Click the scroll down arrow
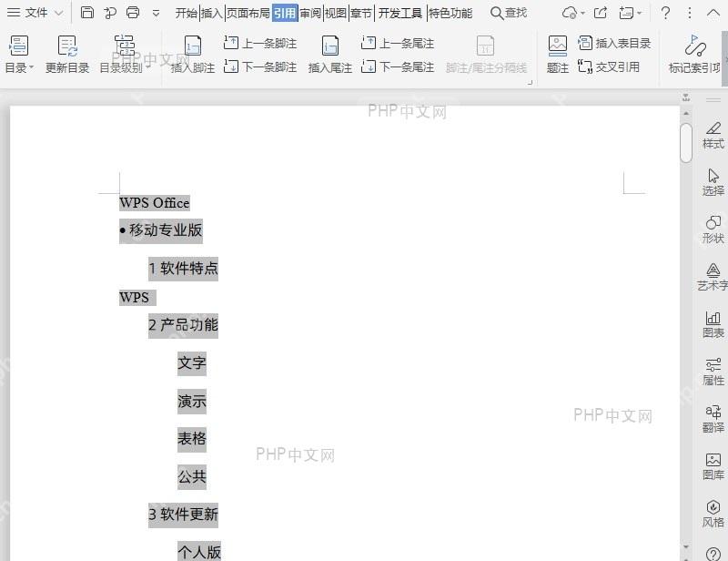 tap(686, 546)
